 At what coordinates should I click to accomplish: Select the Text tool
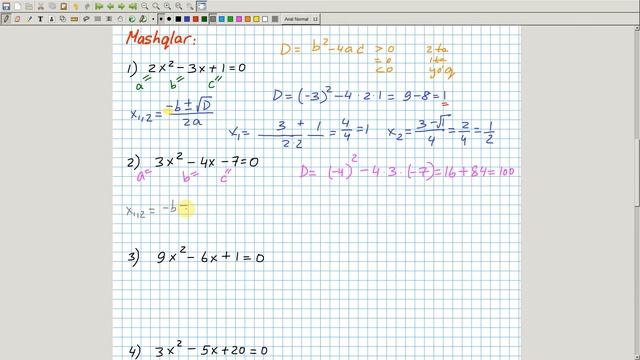point(40,19)
